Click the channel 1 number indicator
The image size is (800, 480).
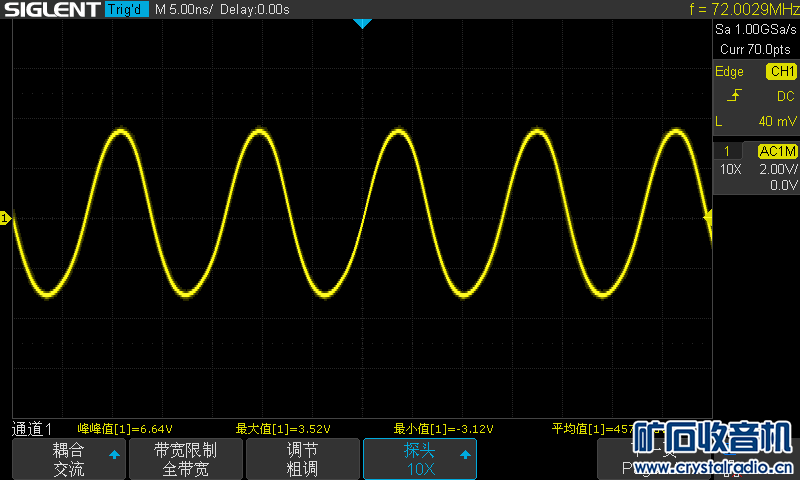click(727, 151)
